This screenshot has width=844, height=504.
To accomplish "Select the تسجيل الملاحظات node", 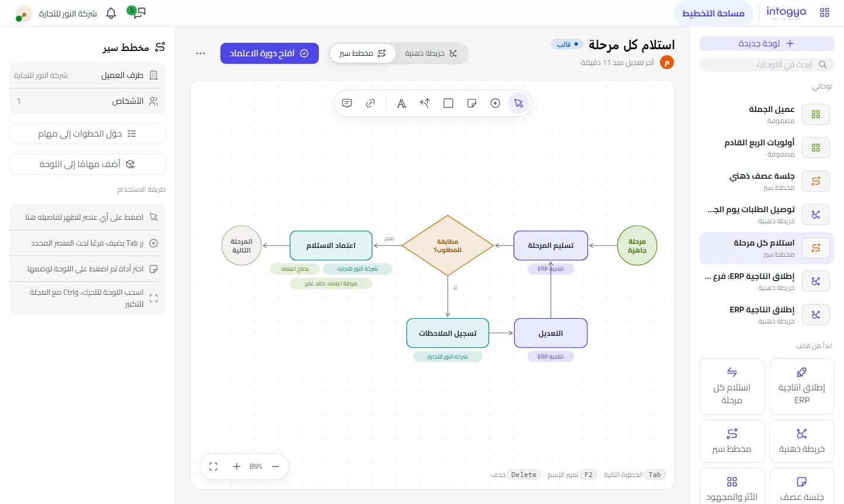I will [448, 333].
